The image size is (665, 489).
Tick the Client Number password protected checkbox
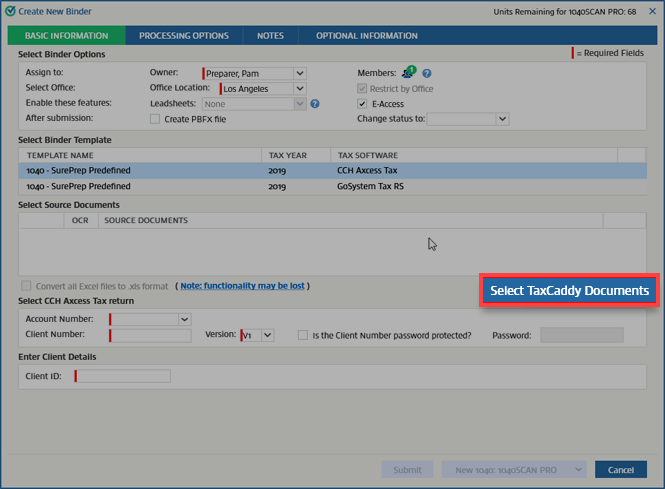303,335
